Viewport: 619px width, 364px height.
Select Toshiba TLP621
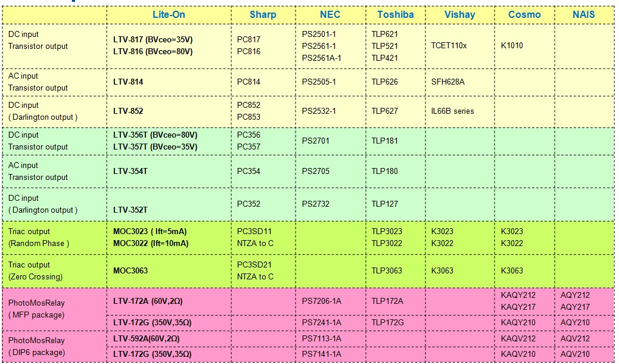(x=384, y=34)
